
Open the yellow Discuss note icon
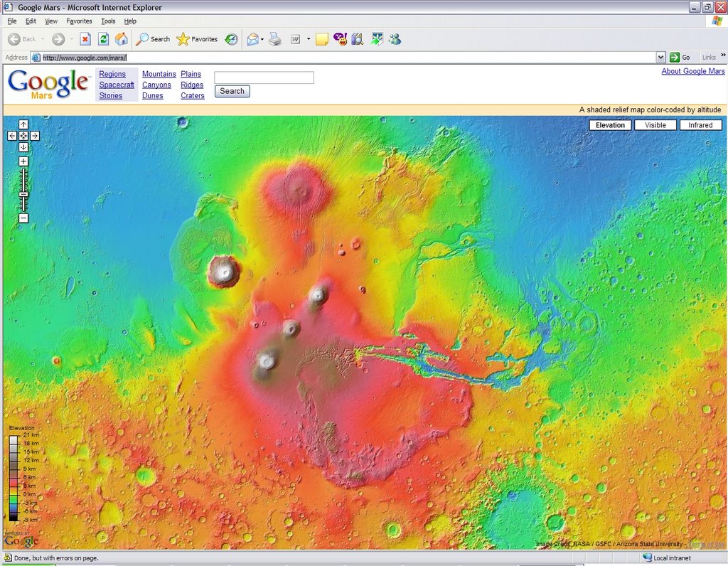click(322, 40)
